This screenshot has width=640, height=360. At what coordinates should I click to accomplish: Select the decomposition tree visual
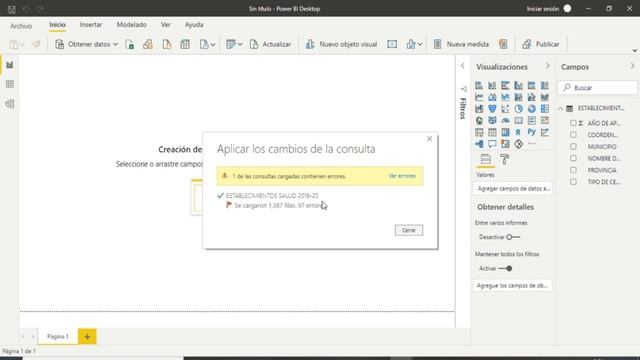pyautogui.click(x=479, y=144)
